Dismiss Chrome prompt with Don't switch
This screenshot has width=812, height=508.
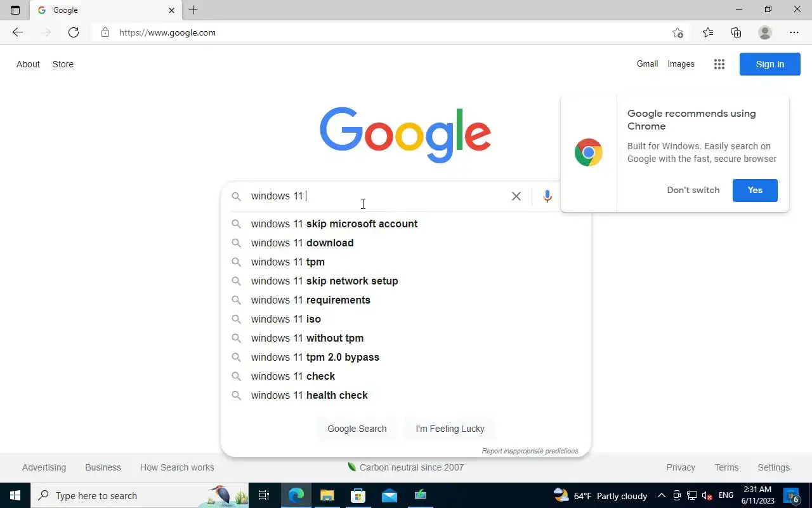[693, 190]
